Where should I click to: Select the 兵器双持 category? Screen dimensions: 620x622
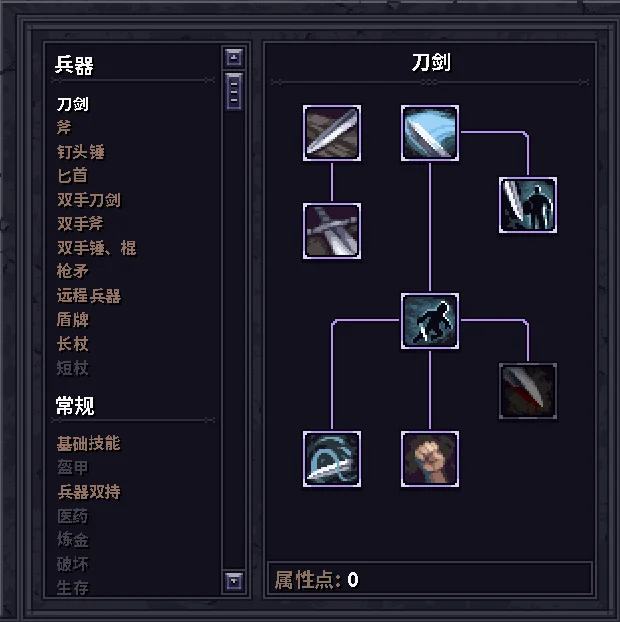(89, 491)
